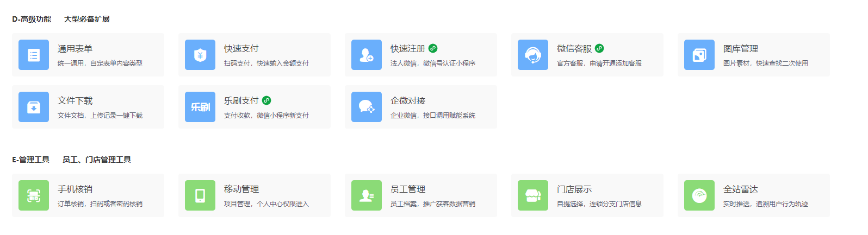Screen dimensions: 868x235
Task: Click description 法人微信，微信号认证小程序
Action: [433, 63]
